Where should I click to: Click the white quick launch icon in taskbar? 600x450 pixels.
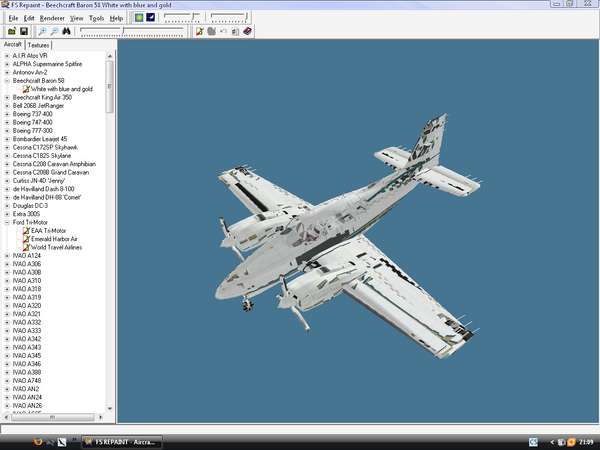pyautogui.click(x=62, y=442)
